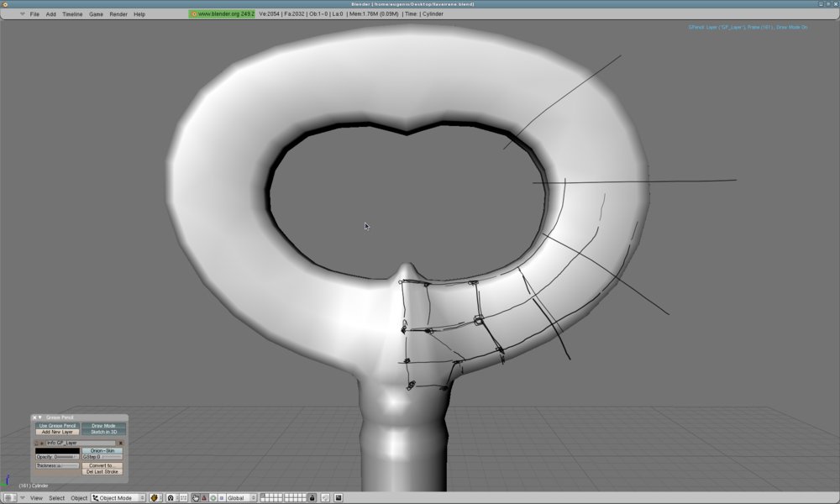The width and height of the screenshot is (840, 504).
Task: Edit the Info: GP_Layer name field
Action: [x=81, y=443]
